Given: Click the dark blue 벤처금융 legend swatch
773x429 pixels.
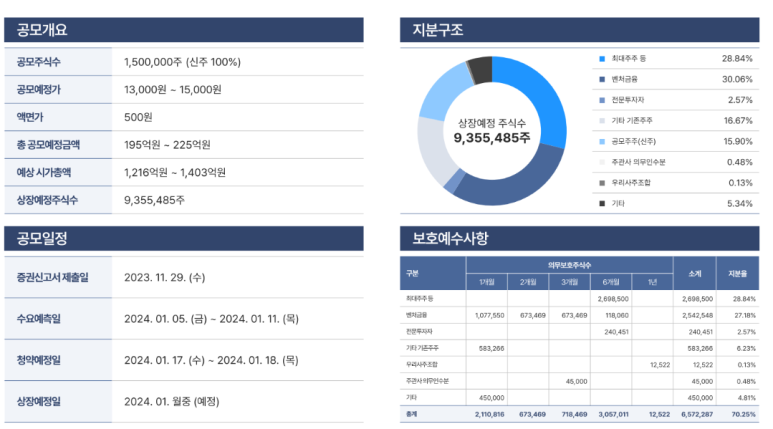Looking at the screenshot, I should tap(602, 79).
